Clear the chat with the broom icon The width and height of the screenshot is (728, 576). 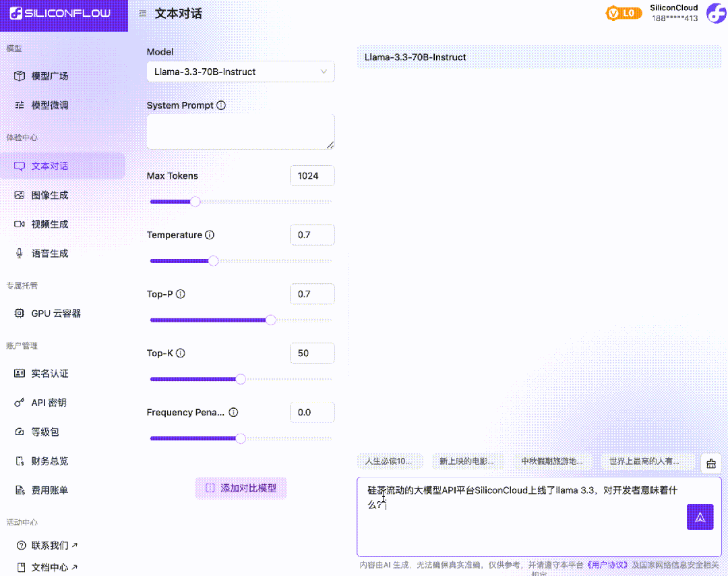[710, 463]
